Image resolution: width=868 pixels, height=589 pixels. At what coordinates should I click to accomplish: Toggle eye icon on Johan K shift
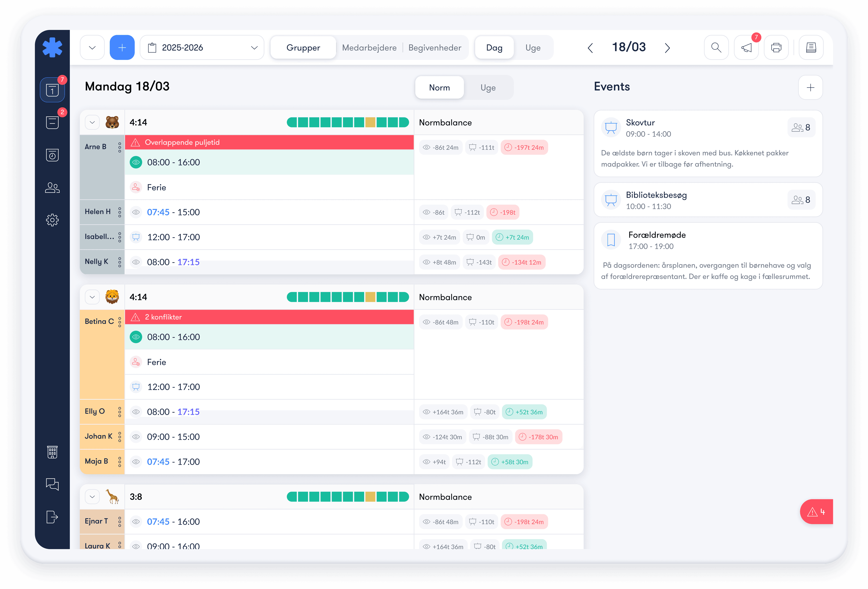(136, 437)
